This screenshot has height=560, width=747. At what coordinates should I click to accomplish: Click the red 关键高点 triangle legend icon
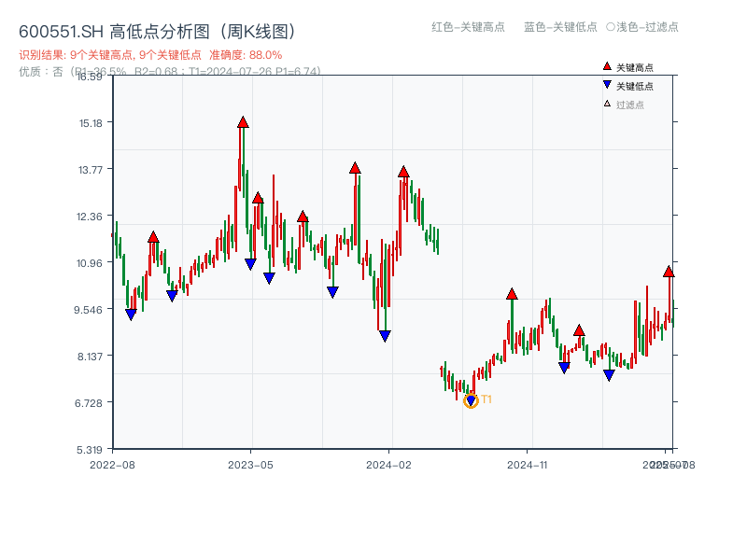tap(607, 66)
